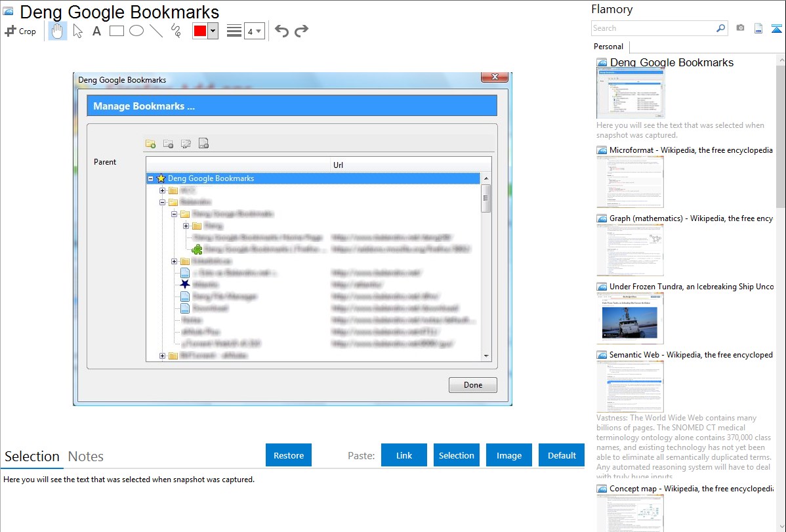
Task: Choose the text annotation tool
Action: [96, 31]
